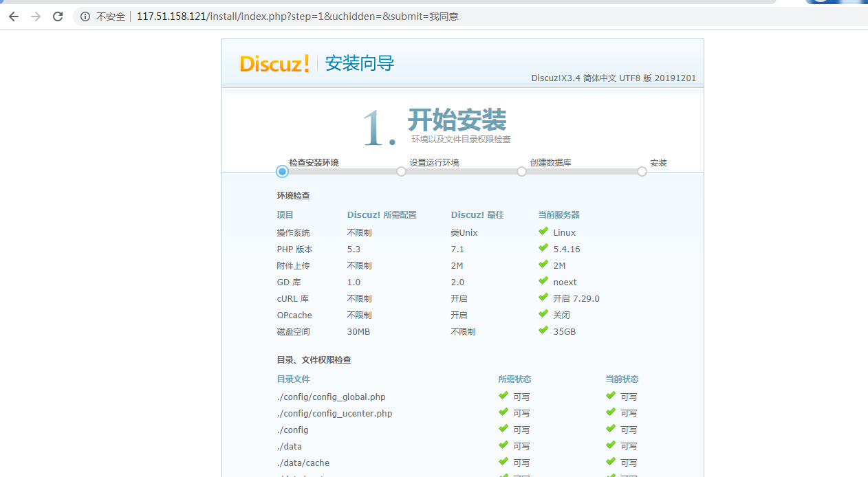The width and height of the screenshot is (868, 477).
Task: Click the 设置运行环境 step circle
Action: click(x=401, y=172)
